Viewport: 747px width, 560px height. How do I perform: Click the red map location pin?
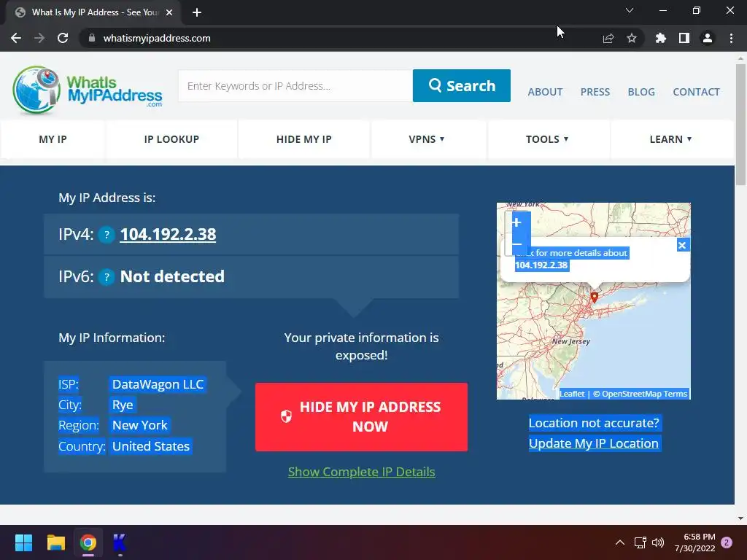(594, 297)
